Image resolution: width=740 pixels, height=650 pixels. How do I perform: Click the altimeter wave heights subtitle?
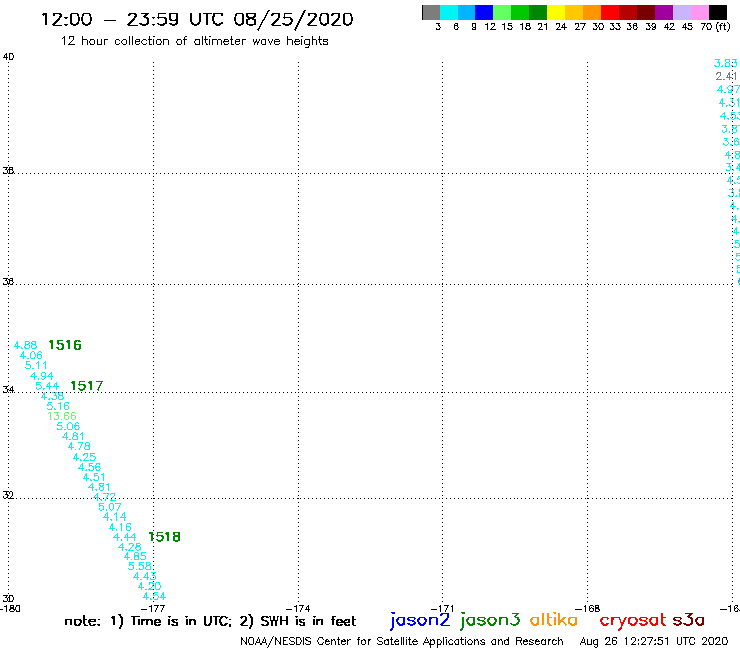pos(194,41)
